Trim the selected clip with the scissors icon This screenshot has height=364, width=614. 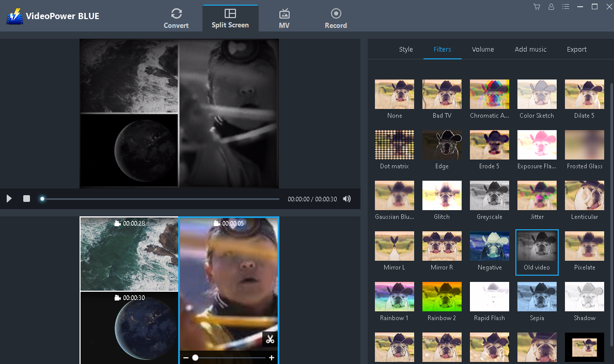pos(271,340)
